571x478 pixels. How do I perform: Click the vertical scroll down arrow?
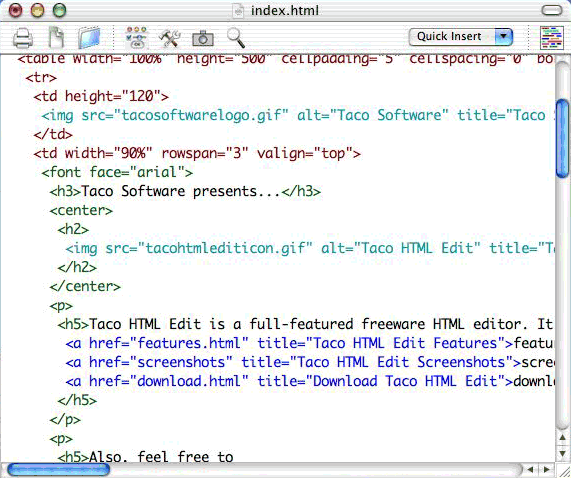tap(563, 454)
